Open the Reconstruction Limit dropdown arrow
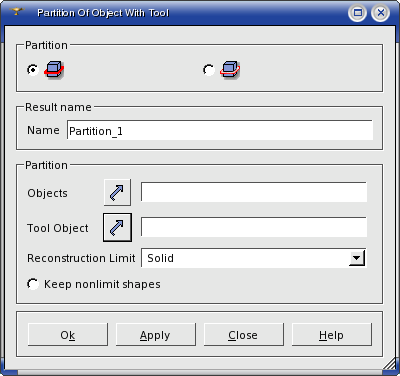400x376 pixels. (357, 258)
